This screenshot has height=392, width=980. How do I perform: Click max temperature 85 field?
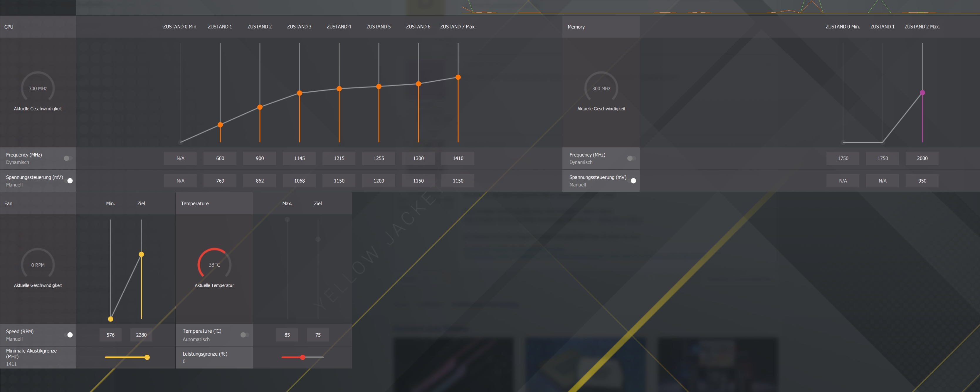pyautogui.click(x=287, y=334)
